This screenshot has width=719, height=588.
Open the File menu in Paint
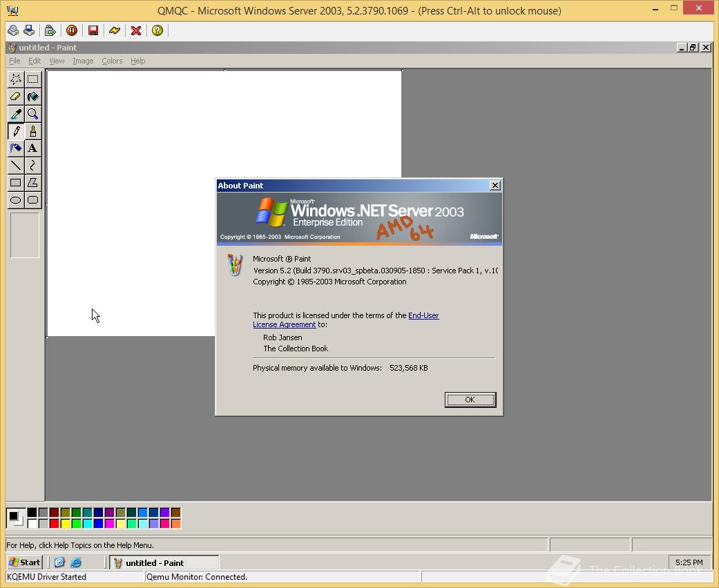pyautogui.click(x=15, y=61)
